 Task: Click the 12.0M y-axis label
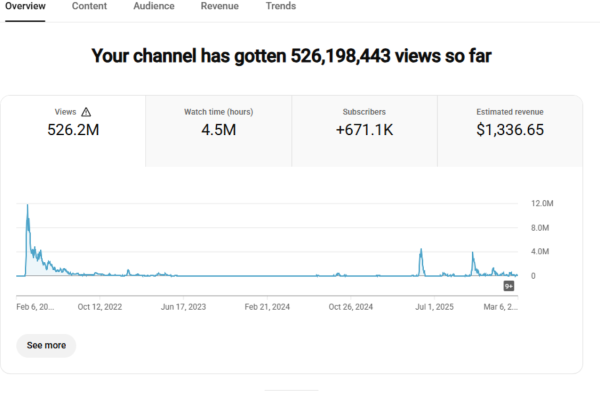pyautogui.click(x=541, y=203)
